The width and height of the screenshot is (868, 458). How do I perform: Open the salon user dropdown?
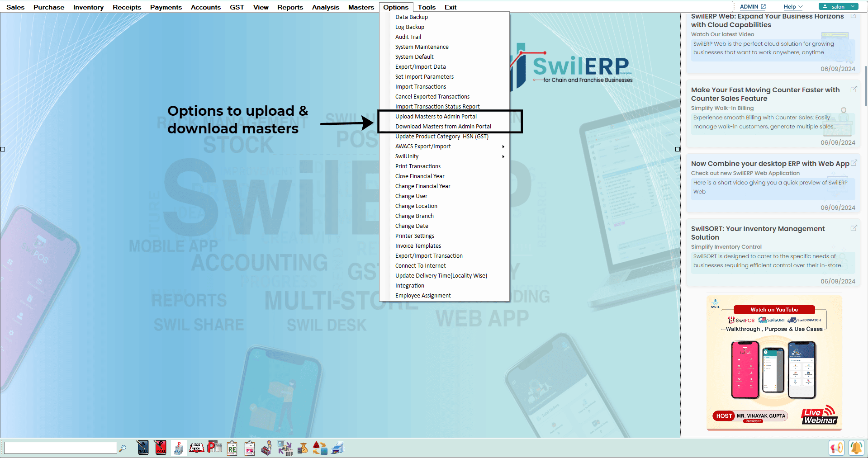[x=838, y=6]
